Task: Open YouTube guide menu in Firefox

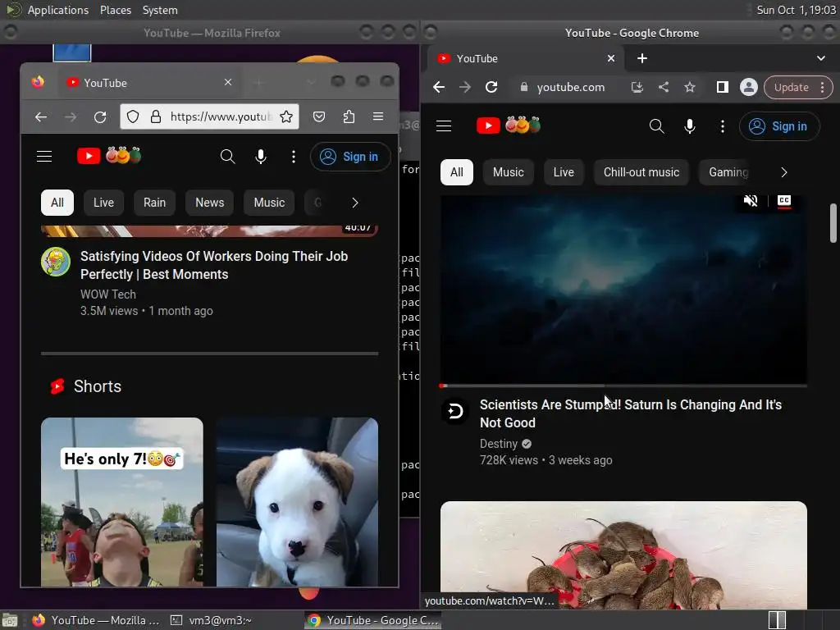Action: pos(44,157)
